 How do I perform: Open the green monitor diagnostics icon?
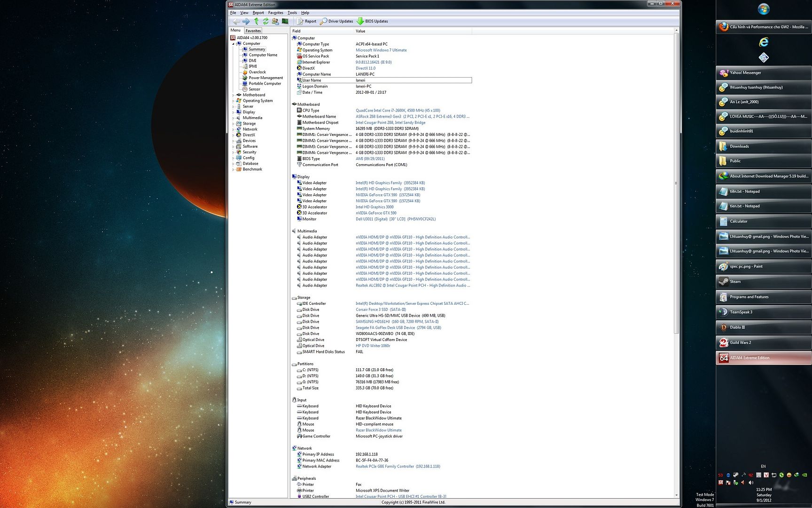point(285,21)
